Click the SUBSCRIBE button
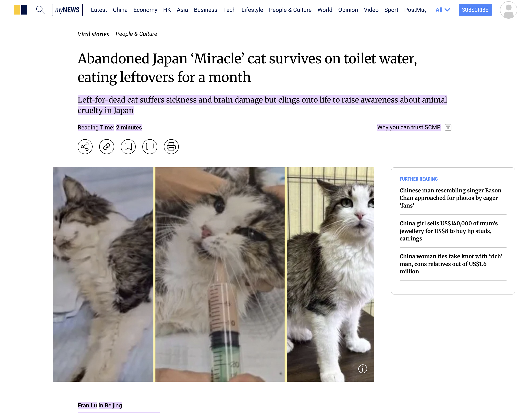 click(x=475, y=10)
